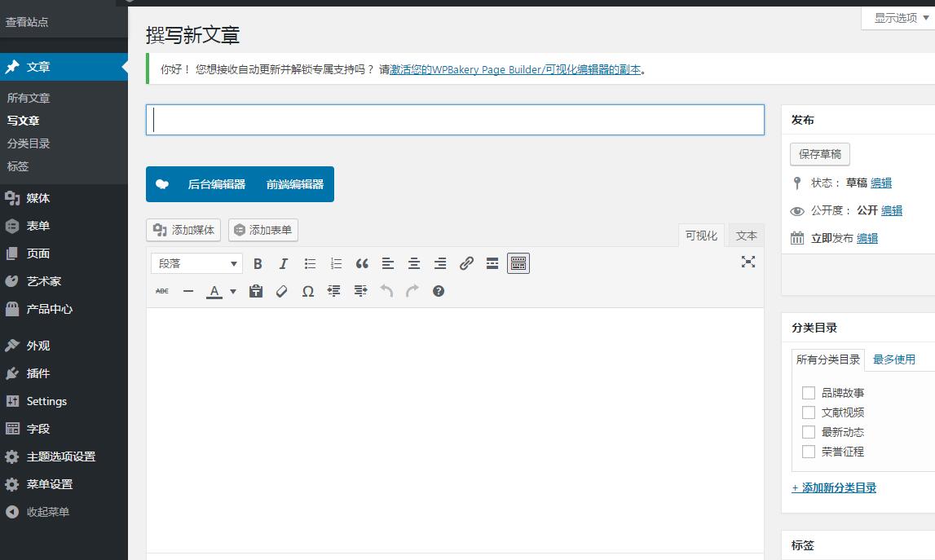
Task: Enable distraction-free fullscreen writing mode
Action: coord(748,262)
